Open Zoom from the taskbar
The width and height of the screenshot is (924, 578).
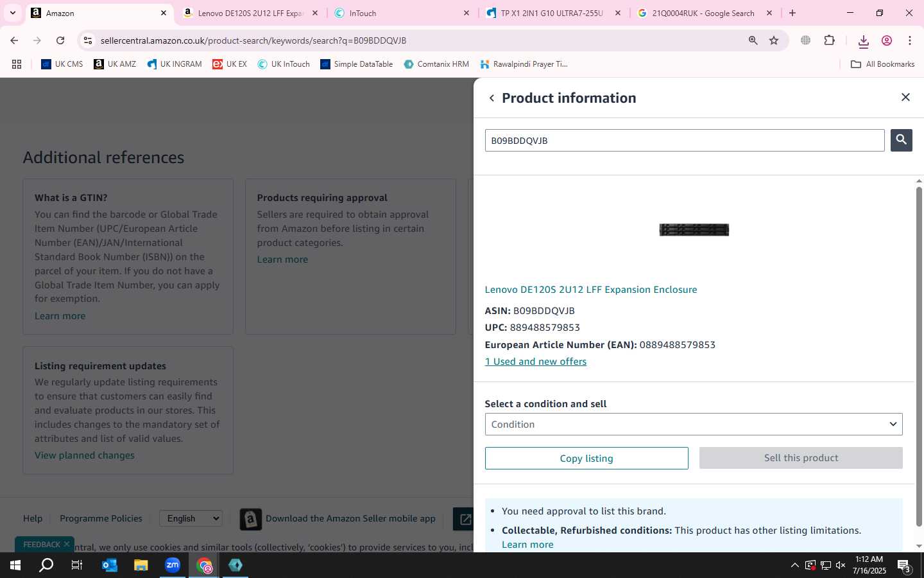tap(173, 565)
